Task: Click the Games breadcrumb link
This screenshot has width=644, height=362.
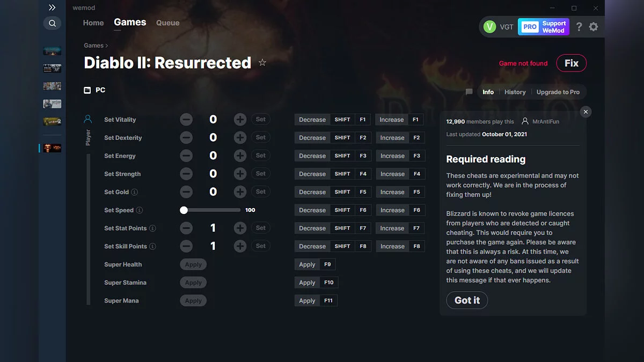Action: (92, 46)
